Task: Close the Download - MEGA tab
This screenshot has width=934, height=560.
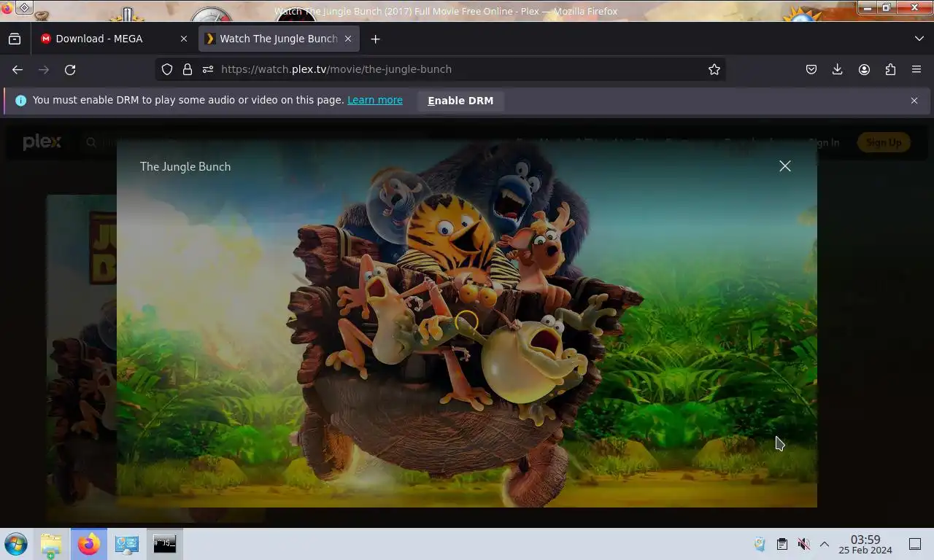Action: [184, 39]
